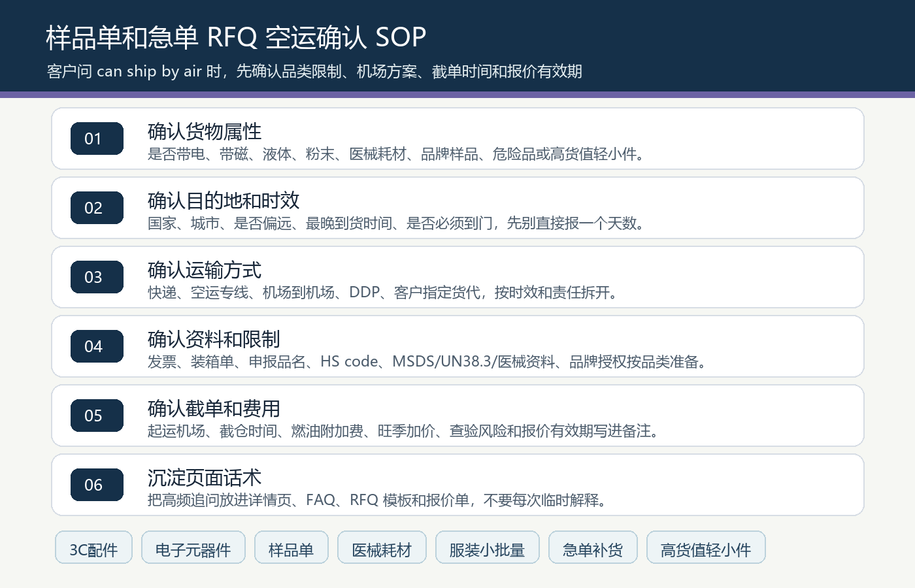The image size is (915, 588).
Task: Click step badge 03
Action: [97, 277]
